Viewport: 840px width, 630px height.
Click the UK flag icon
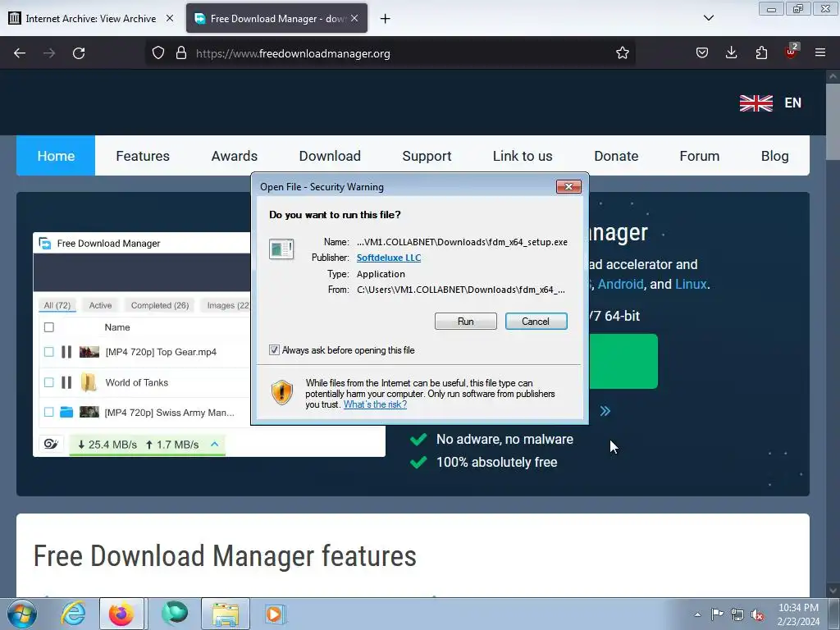(756, 103)
